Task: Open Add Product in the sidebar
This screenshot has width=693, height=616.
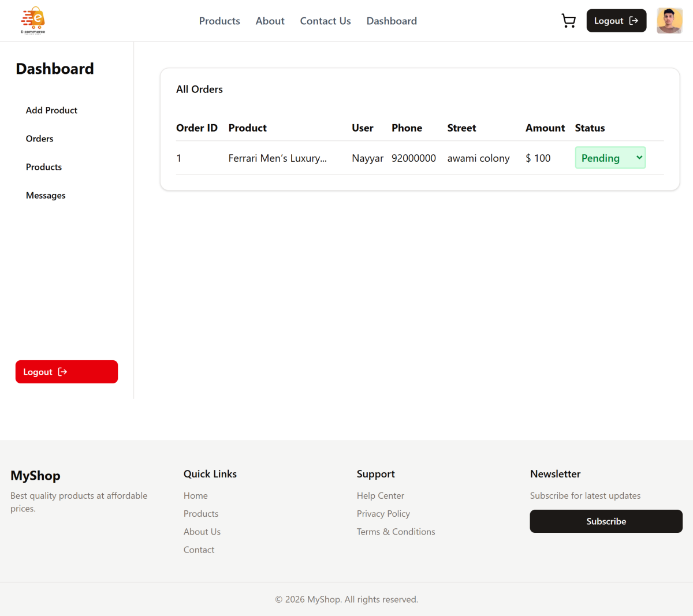Action: 51,110
